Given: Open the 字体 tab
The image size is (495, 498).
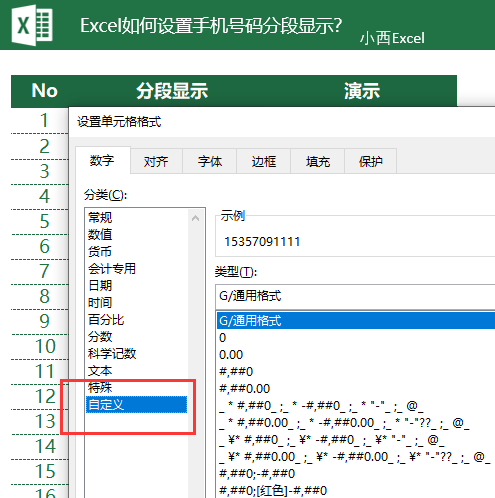Looking at the screenshot, I should 210,162.
